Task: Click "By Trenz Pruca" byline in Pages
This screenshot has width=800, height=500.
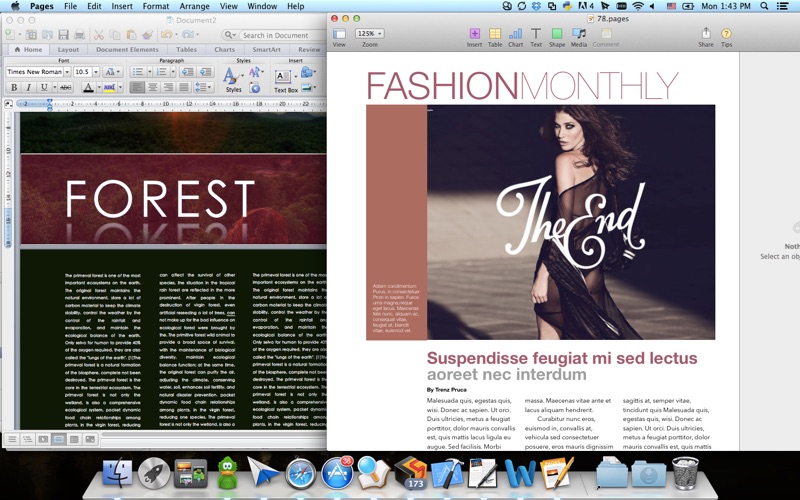Action: point(446,389)
